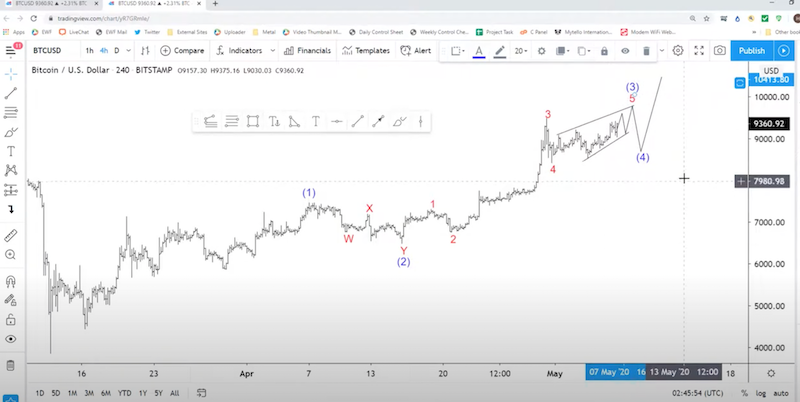Select the 3M date range
800x402 pixels.
pos(89,392)
